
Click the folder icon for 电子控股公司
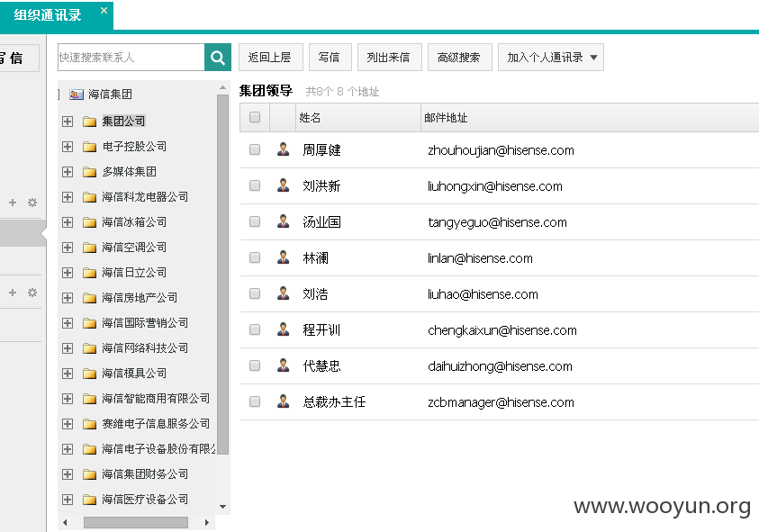pyautogui.click(x=89, y=147)
